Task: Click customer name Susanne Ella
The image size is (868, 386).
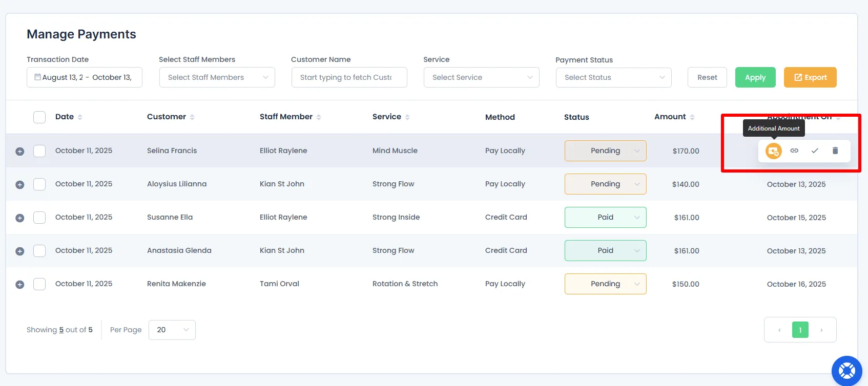Action: [x=170, y=217]
